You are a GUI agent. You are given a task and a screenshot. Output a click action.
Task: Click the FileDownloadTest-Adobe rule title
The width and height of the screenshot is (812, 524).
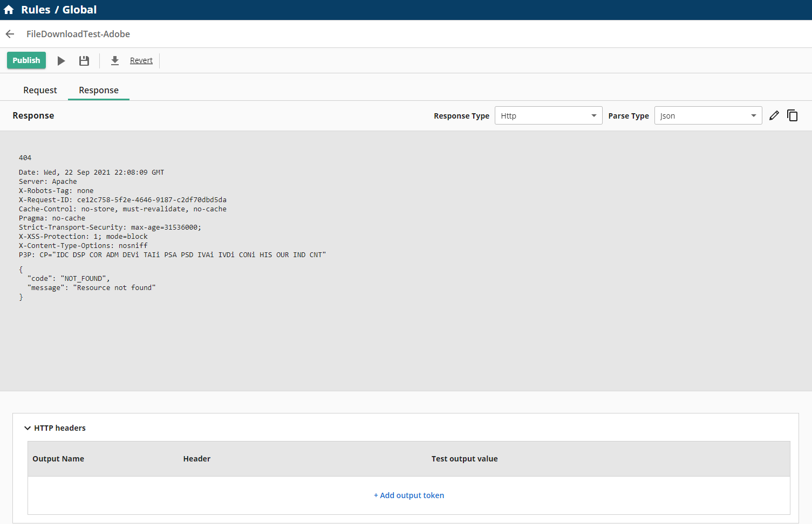(x=78, y=34)
